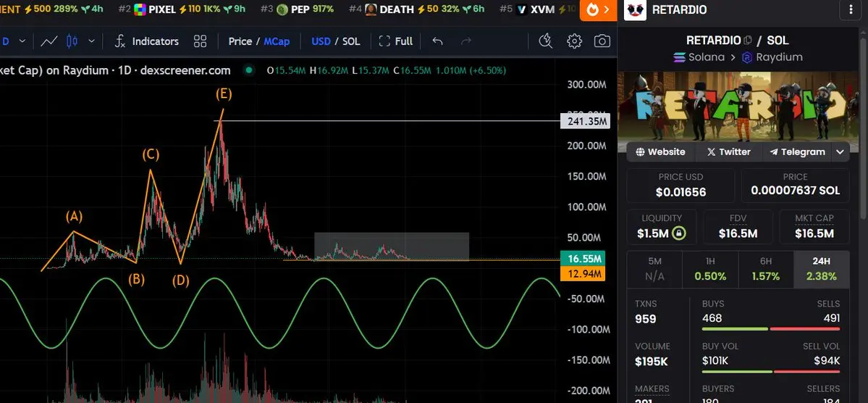Select USD as chart currency

pos(321,41)
